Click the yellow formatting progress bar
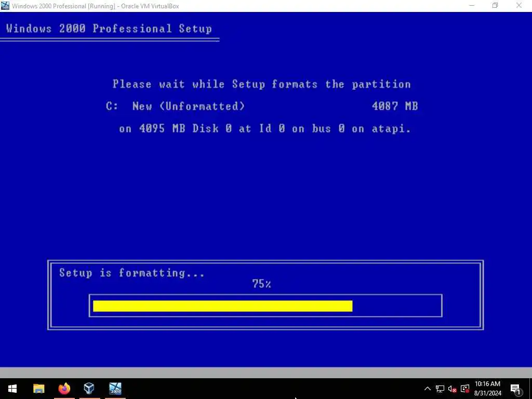The height and width of the screenshot is (399, 532). tap(222, 306)
